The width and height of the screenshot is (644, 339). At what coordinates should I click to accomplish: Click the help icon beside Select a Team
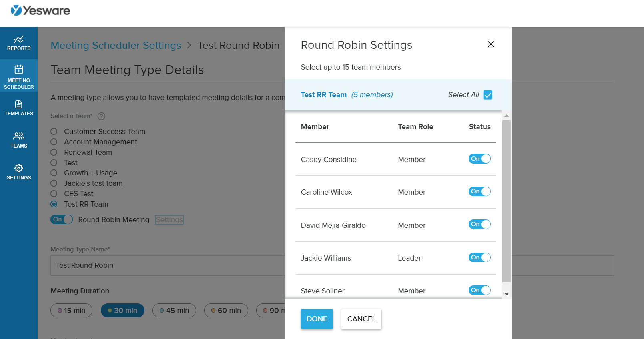coord(102,116)
